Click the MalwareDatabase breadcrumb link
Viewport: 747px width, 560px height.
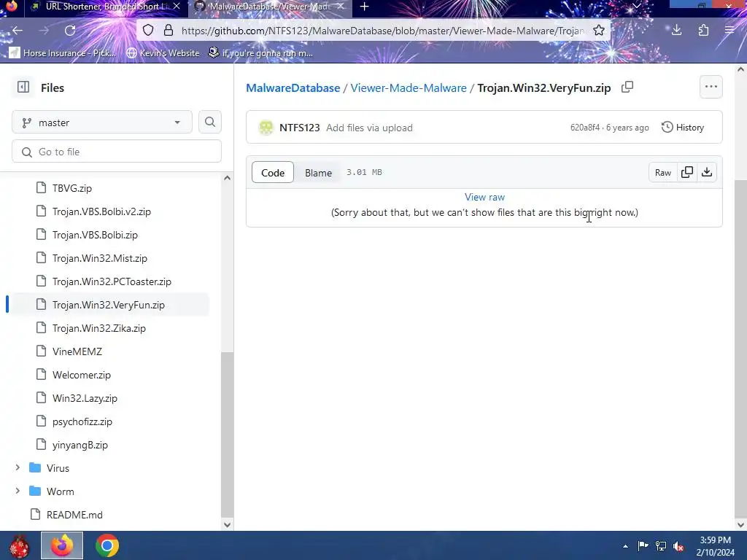pos(293,87)
